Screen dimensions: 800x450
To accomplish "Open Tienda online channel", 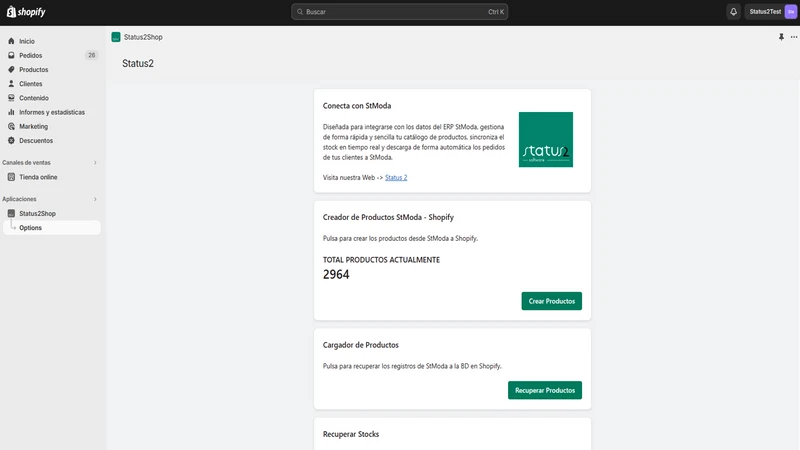I will click(38, 177).
